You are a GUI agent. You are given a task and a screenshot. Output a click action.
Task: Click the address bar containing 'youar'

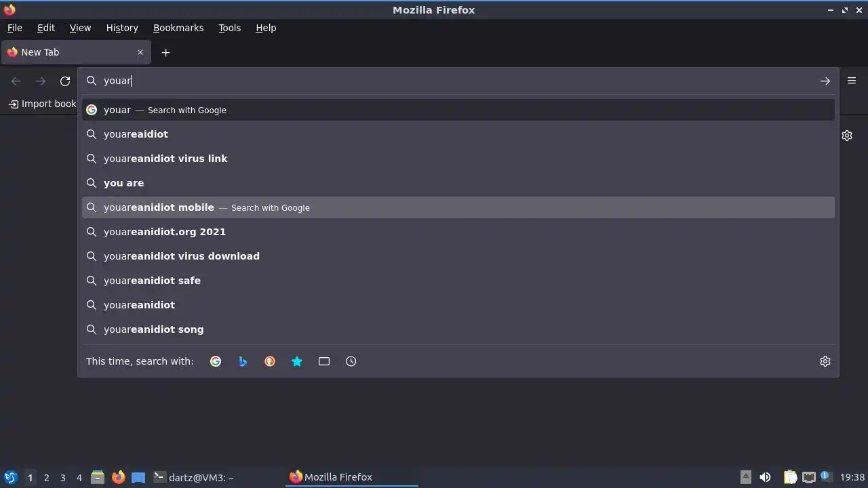click(458, 81)
